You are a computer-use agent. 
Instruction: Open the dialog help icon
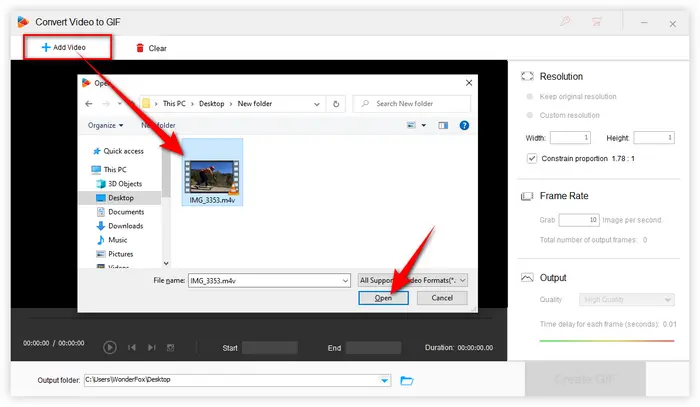[464, 125]
